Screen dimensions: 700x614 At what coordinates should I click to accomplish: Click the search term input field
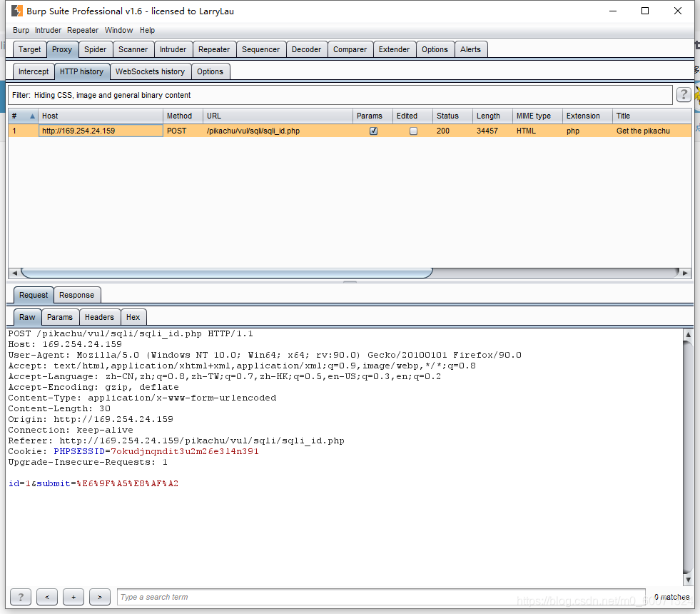[381, 597]
